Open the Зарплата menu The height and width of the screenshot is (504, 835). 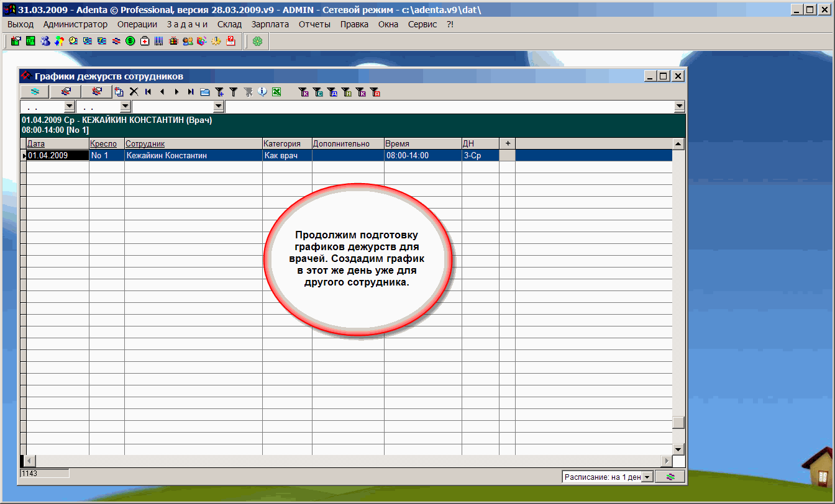pos(270,24)
